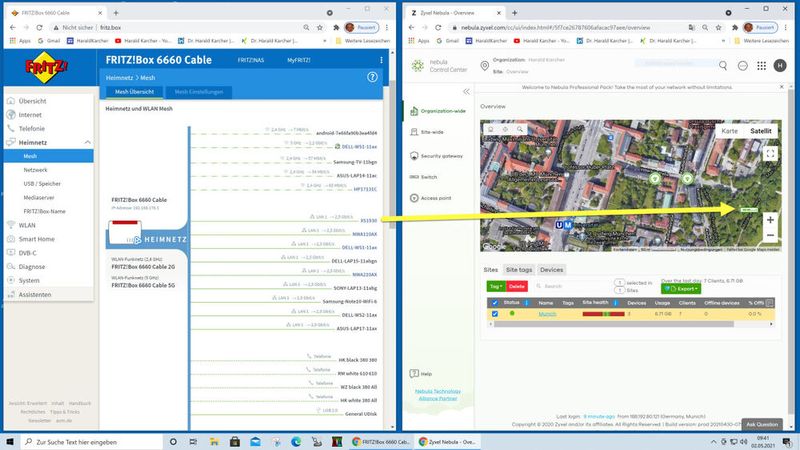
Task: Toggle fullscreen view on the map
Action: coord(770,154)
